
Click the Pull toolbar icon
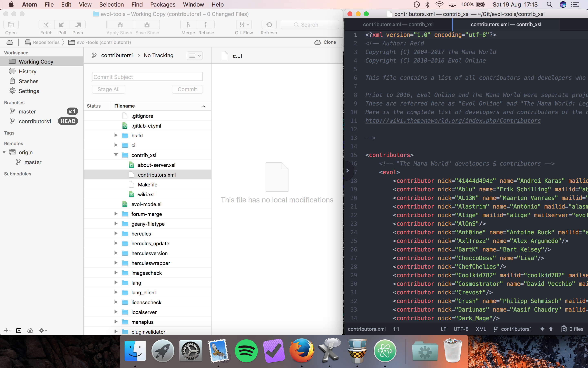tap(62, 25)
